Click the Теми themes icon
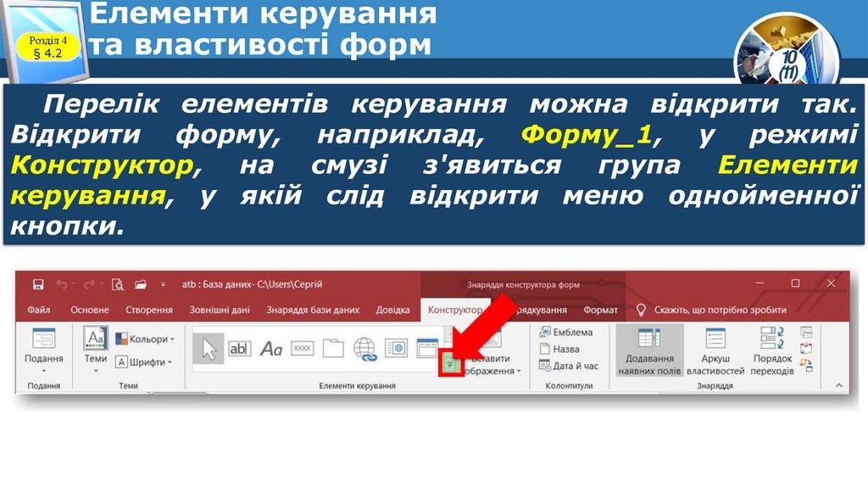Image resolution: width=868 pixels, height=487 pixels. click(95, 338)
